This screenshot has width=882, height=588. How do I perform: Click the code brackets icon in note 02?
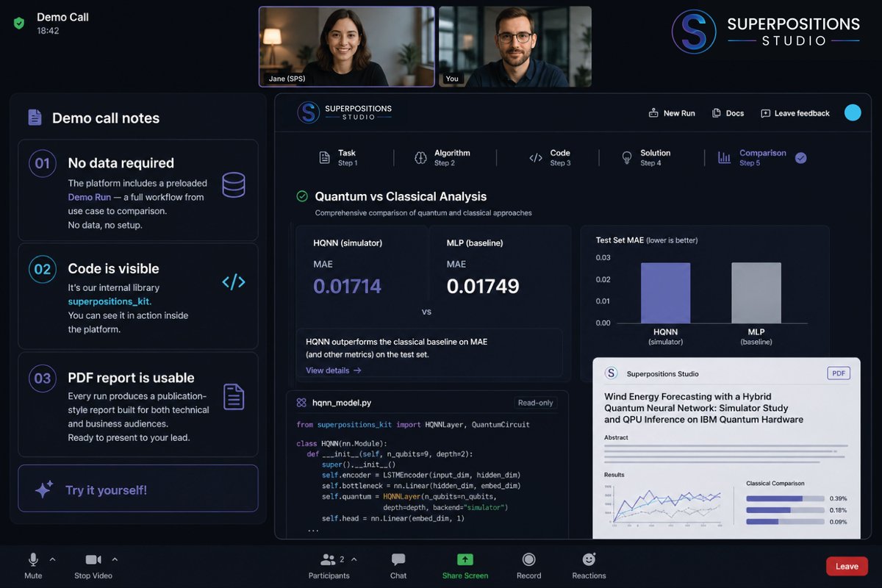coord(234,282)
